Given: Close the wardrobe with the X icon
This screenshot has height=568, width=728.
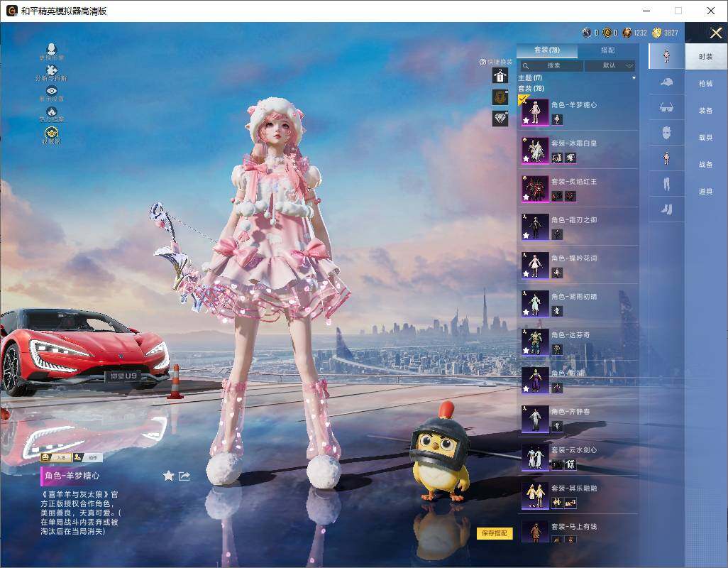Looking at the screenshot, I should [x=715, y=33].
